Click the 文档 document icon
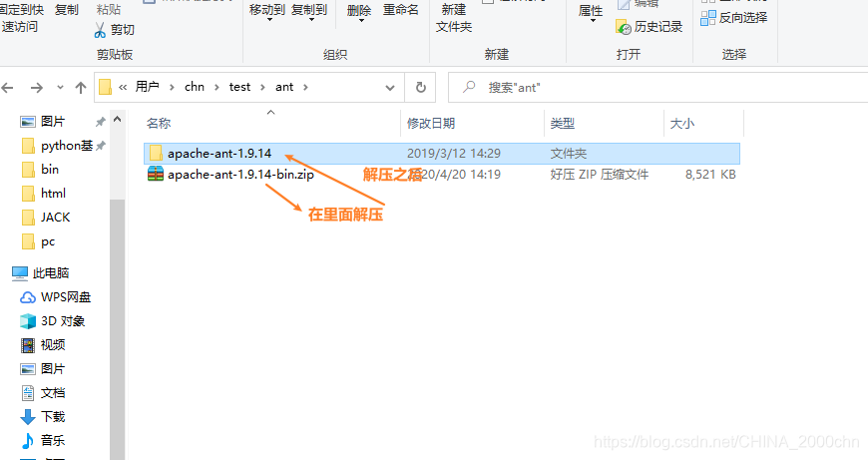The image size is (868, 460). click(28, 393)
